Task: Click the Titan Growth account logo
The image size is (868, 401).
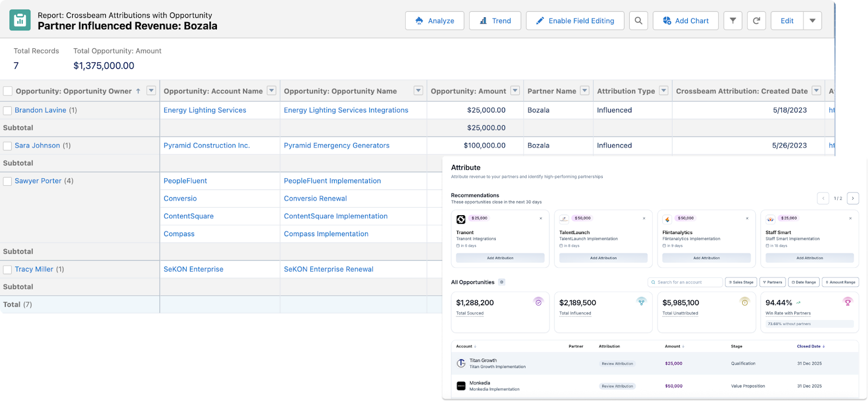Action: coord(461,363)
